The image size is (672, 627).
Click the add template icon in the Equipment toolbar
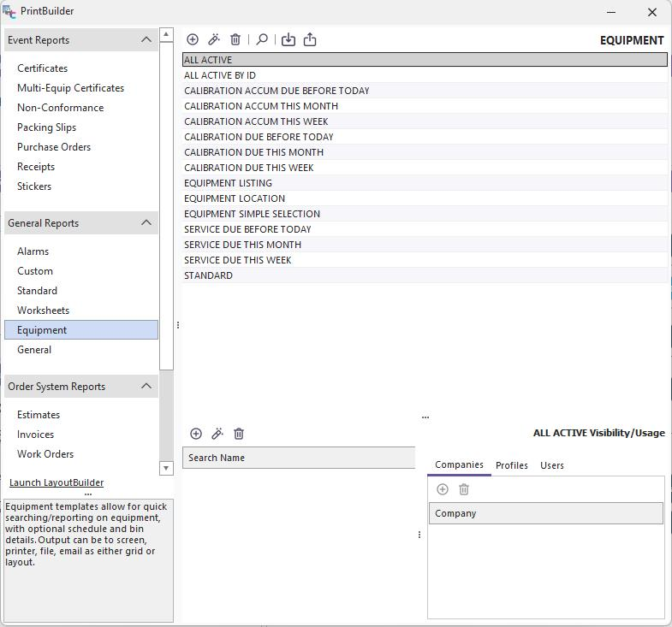[193, 39]
